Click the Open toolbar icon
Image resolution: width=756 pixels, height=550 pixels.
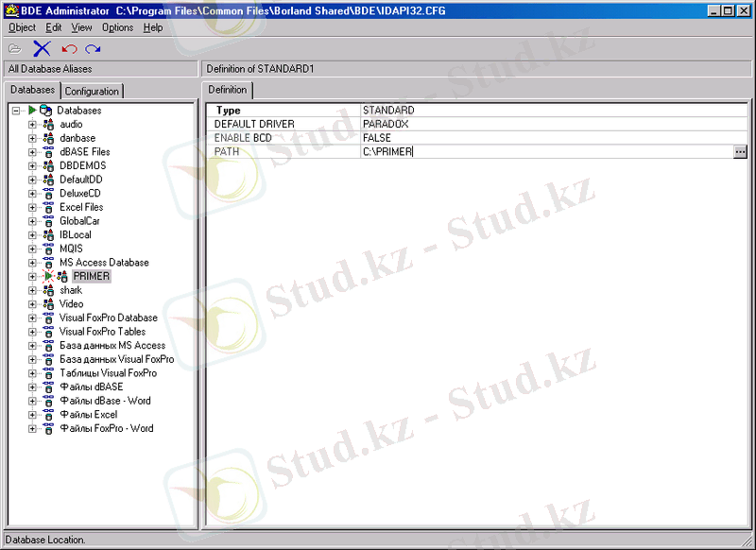14,48
